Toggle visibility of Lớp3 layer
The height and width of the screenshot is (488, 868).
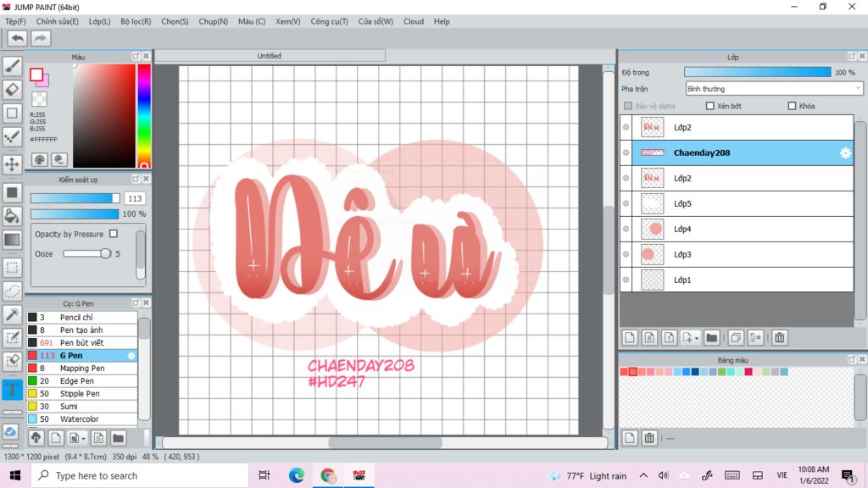[626, 254]
